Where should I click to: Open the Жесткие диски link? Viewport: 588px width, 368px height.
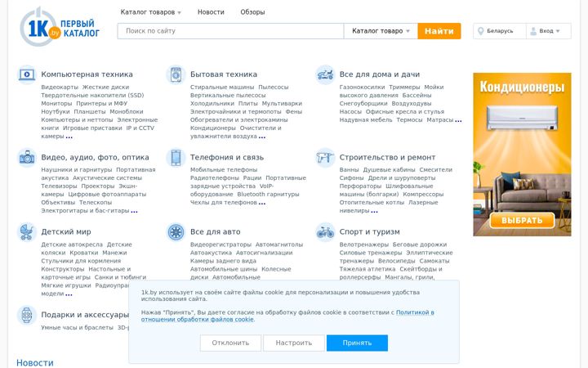(105, 88)
